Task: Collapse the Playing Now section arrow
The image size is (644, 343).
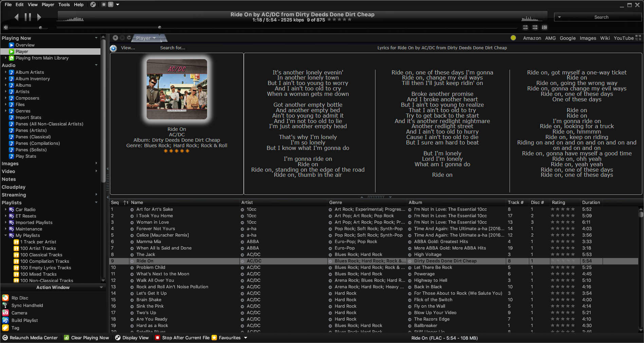Action: click(x=96, y=38)
